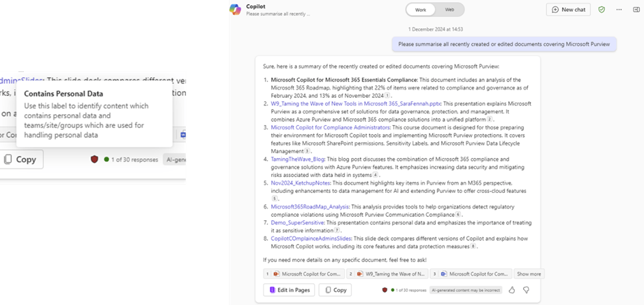Open the Microsoft365RoadMap_Analysis link
The image size is (644, 305).
311,206
